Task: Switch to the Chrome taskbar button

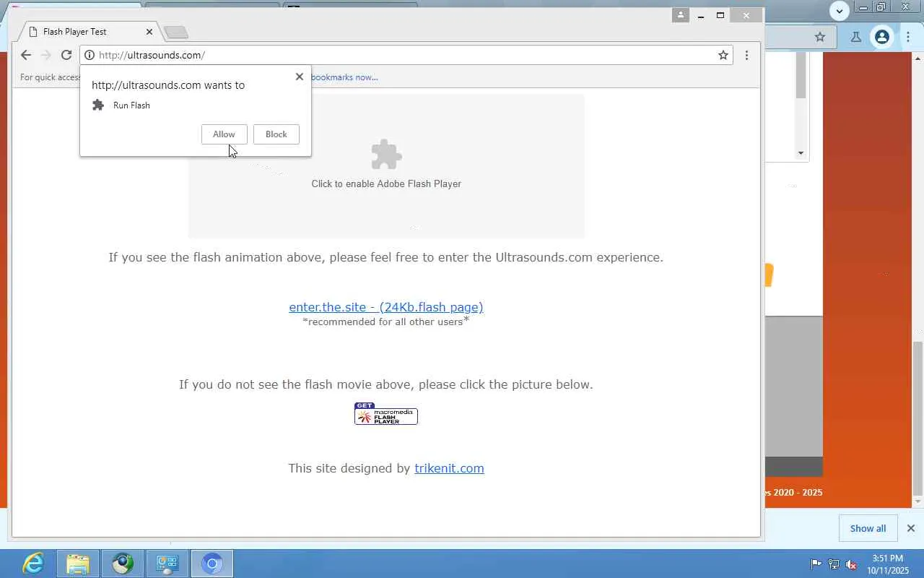Action: [x=212, y=564]
